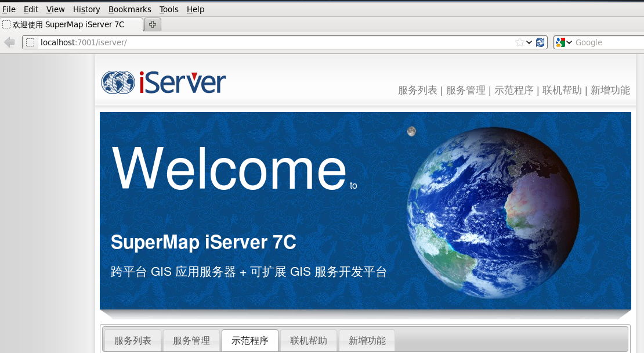Click the Earth globe image in banner
The width and height of the screenshot is (644, 353).
(493, 212)
